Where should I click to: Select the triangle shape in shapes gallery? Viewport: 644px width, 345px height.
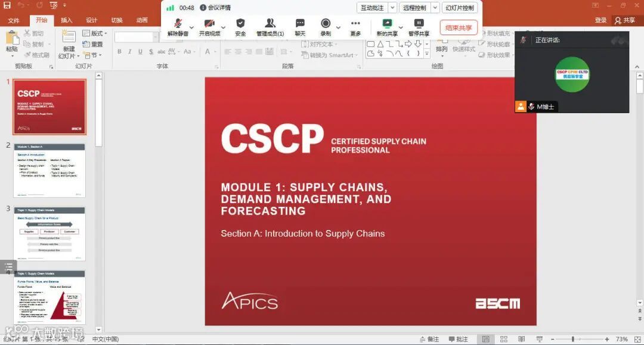tap(380, 44)
